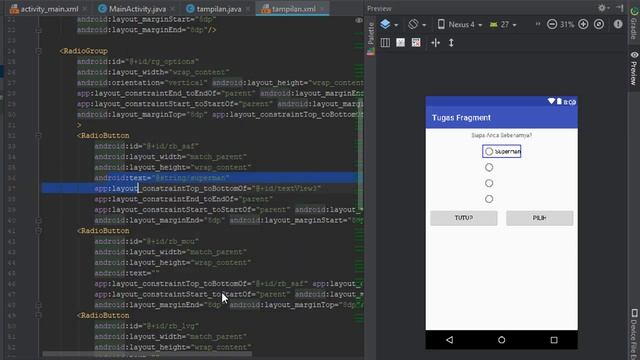The image size is (640, 360).
Task: Close the activity_main.xml tab
Action: tap(84, 9)
